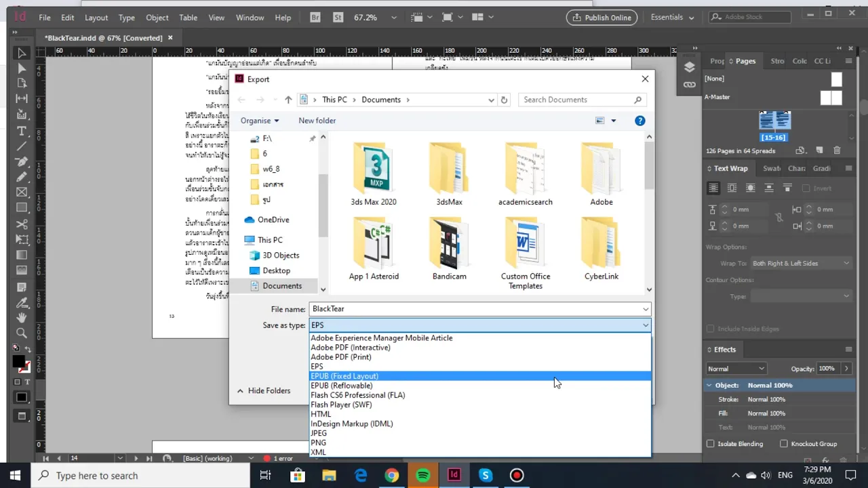
Task: Click the File name input field
Action: coord(475,309)
